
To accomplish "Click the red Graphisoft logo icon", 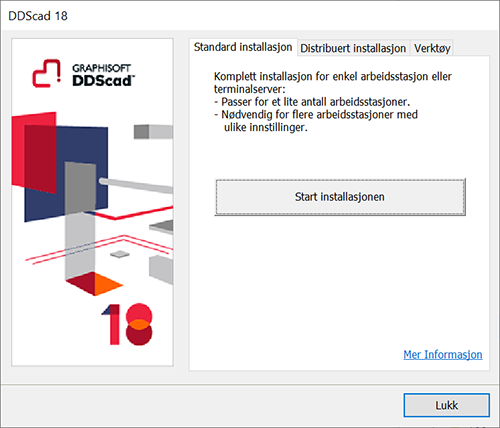I will click(47, 73).
